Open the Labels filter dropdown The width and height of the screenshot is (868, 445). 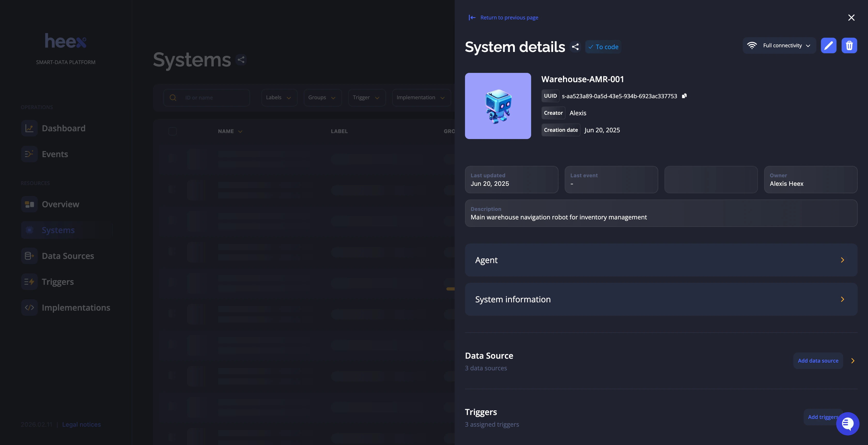point(279,97)
